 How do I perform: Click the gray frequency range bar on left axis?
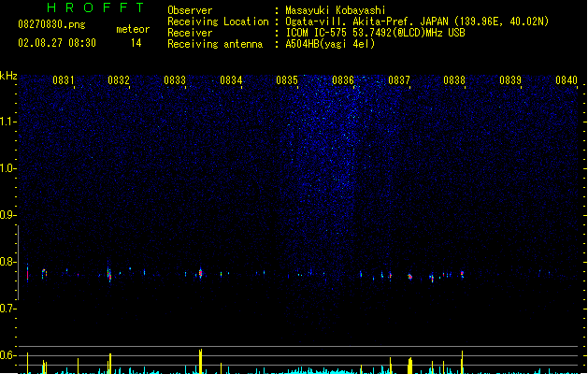pyautogui.click(x=18, y=263)
